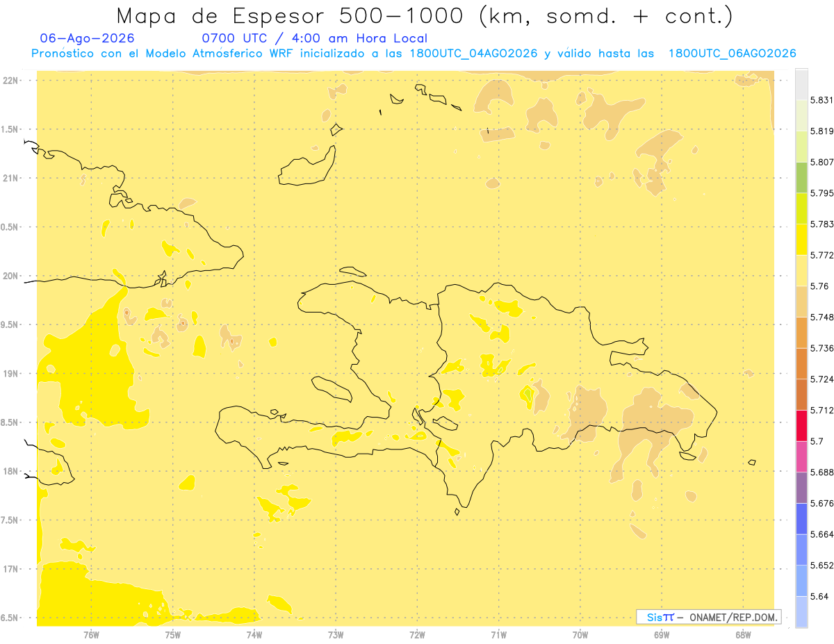Click the 5.7 legend value
The width and height of the screenshot is (834, 644).
(817, 441)
